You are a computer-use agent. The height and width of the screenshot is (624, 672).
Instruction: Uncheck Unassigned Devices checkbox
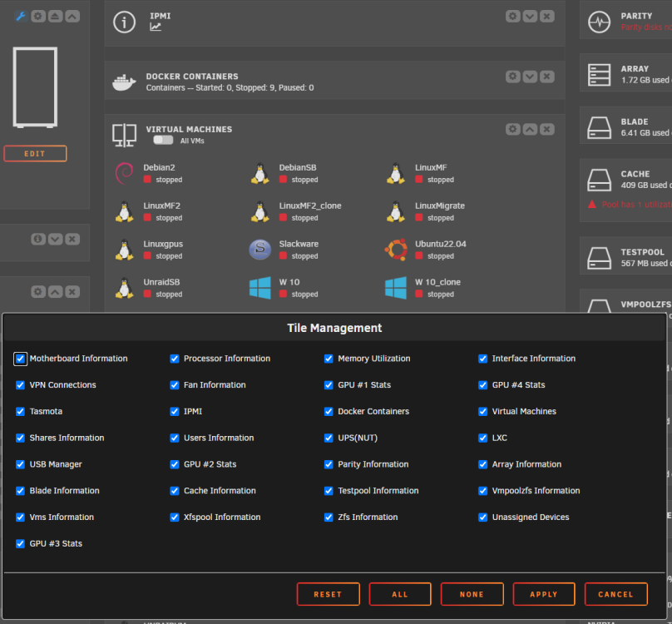(x=483, y=518)
